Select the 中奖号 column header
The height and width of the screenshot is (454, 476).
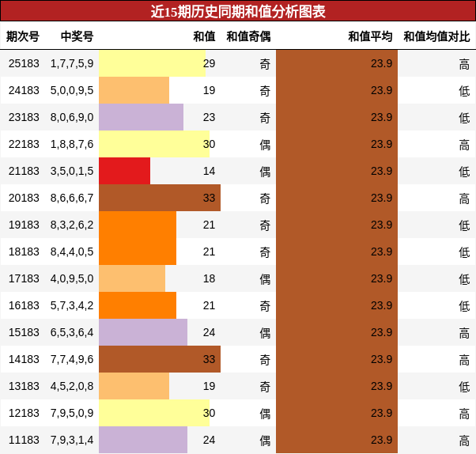point(77,36)
